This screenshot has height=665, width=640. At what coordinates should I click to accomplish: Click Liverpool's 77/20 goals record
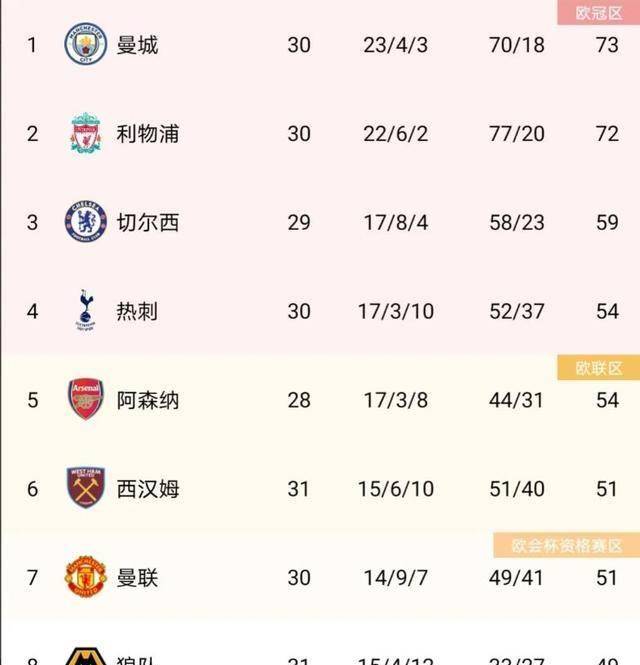(x=517, y=134)
